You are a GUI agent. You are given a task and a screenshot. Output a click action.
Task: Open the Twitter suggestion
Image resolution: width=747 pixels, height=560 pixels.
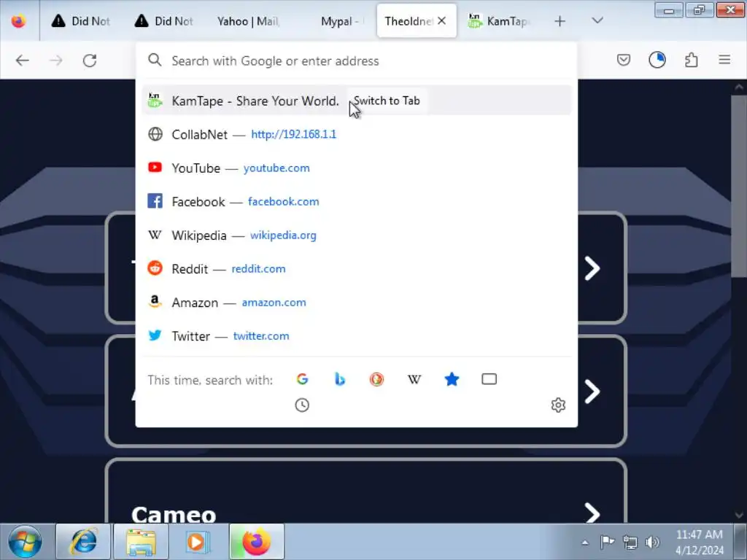point(356,335)
